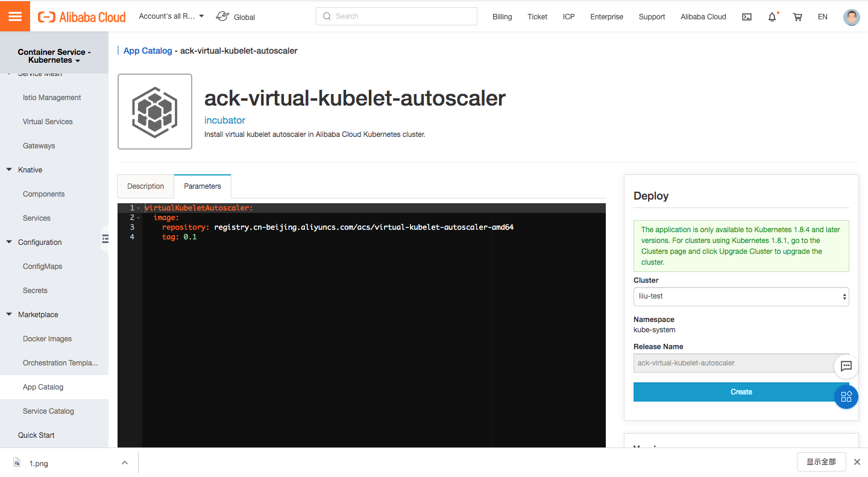
Task: Switch language via EN
Action: point(822,17)
